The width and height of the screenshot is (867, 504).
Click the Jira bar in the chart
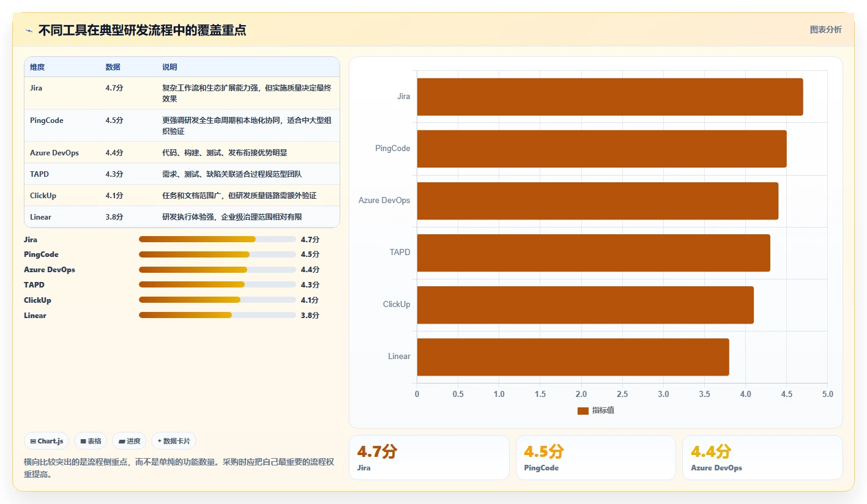point(609,97)
